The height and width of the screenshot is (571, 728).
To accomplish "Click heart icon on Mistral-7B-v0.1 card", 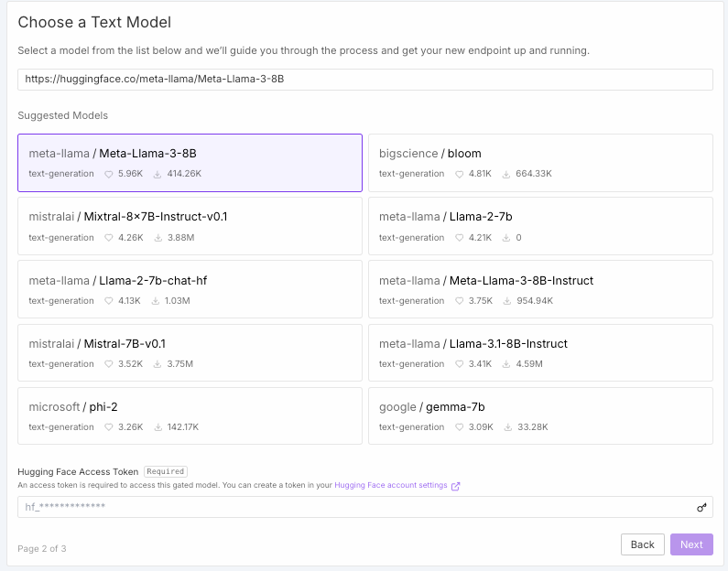I will (x=109, y=364).
